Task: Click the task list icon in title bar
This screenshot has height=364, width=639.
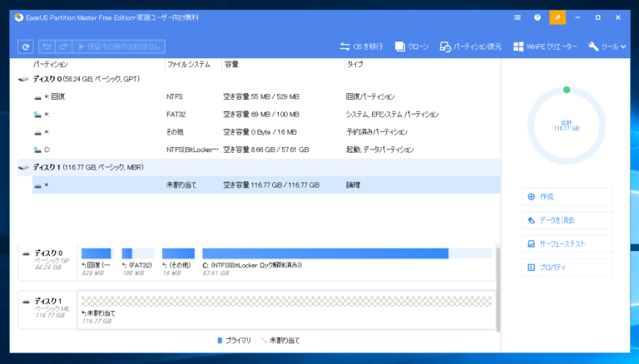Action: [518, 17]
